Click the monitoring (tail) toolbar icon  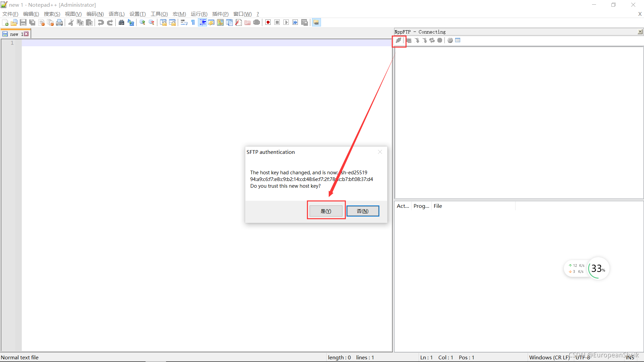(257, 22)
